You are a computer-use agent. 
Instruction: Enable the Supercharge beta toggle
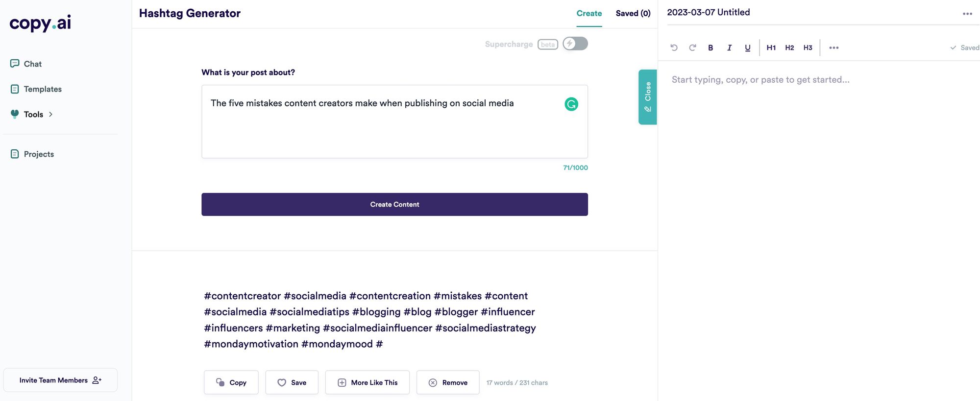coord(575,44)
